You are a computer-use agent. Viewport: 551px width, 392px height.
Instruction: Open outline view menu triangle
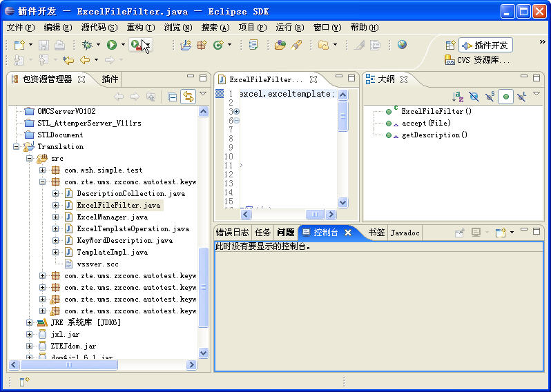click(x=536, y=93)
